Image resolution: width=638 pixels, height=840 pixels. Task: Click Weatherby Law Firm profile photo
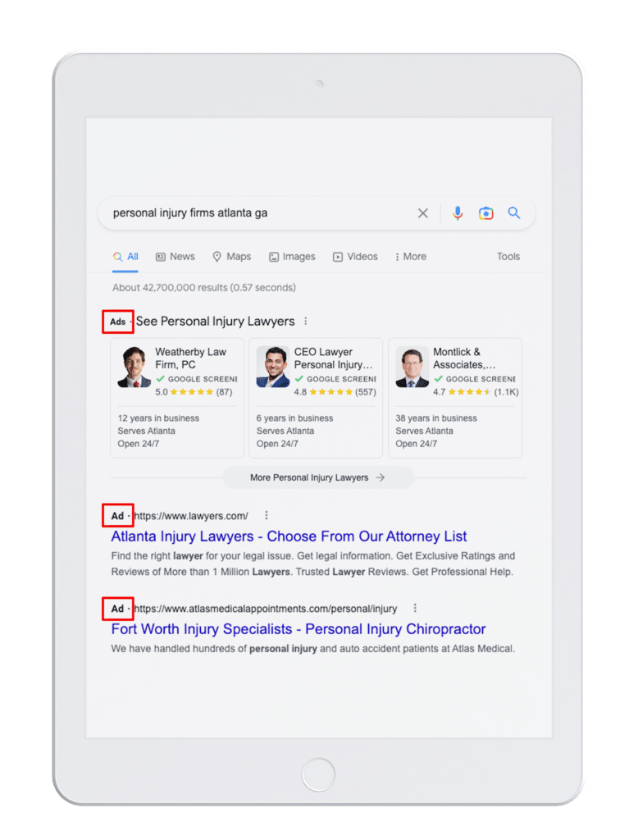(134, 367)
